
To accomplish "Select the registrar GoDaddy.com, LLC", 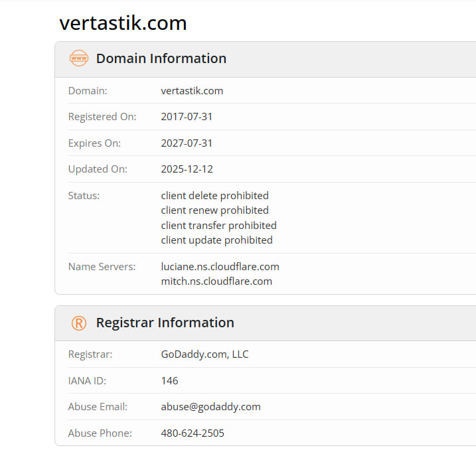I will point(204,354).
